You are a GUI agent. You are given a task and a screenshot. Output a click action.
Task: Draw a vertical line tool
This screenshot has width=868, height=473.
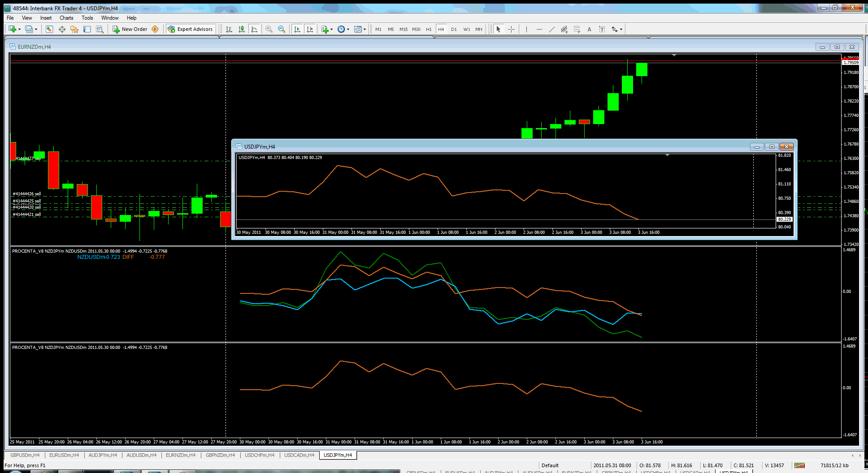pyautogui.click(x=526, y=29)
